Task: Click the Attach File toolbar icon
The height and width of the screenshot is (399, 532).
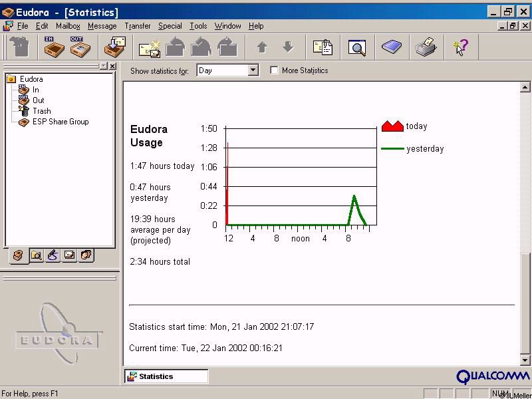Action: pyautogui.click(x=323, y=47)
